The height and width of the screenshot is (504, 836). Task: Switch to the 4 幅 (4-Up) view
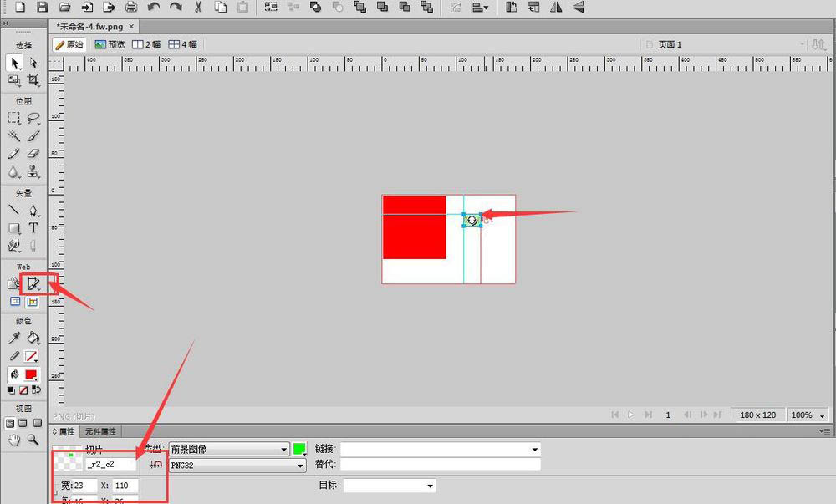(x=183, y=45)
